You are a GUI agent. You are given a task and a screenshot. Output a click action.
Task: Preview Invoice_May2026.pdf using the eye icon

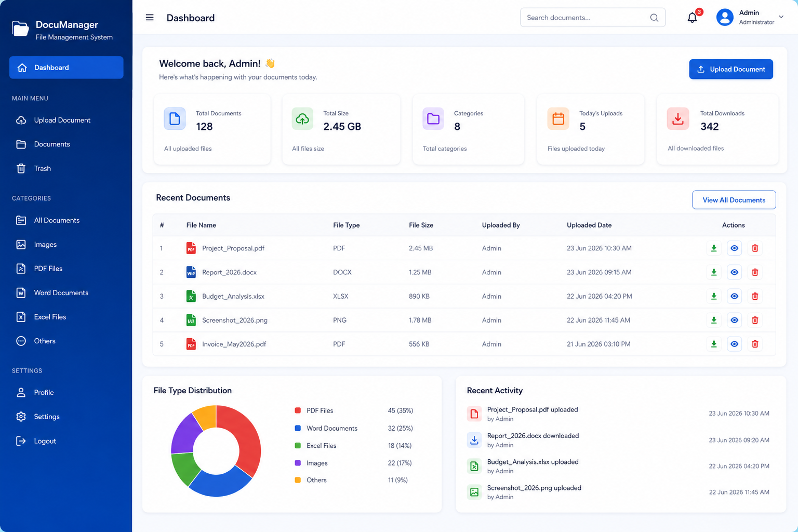tap(734, 344)
